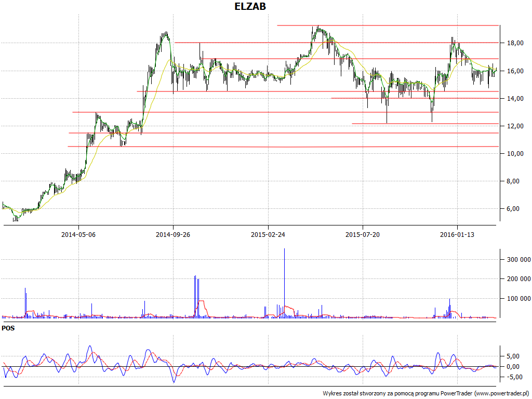Click the 10,00 price axis label
Viewport: 532px width, 399px height.
515,153
